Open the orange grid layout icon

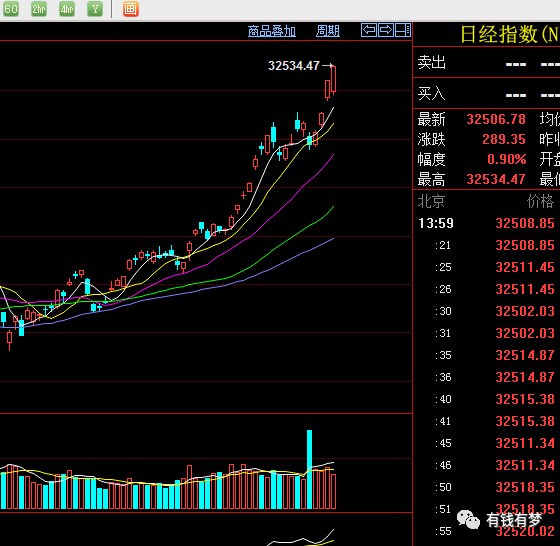coord(131,9)
